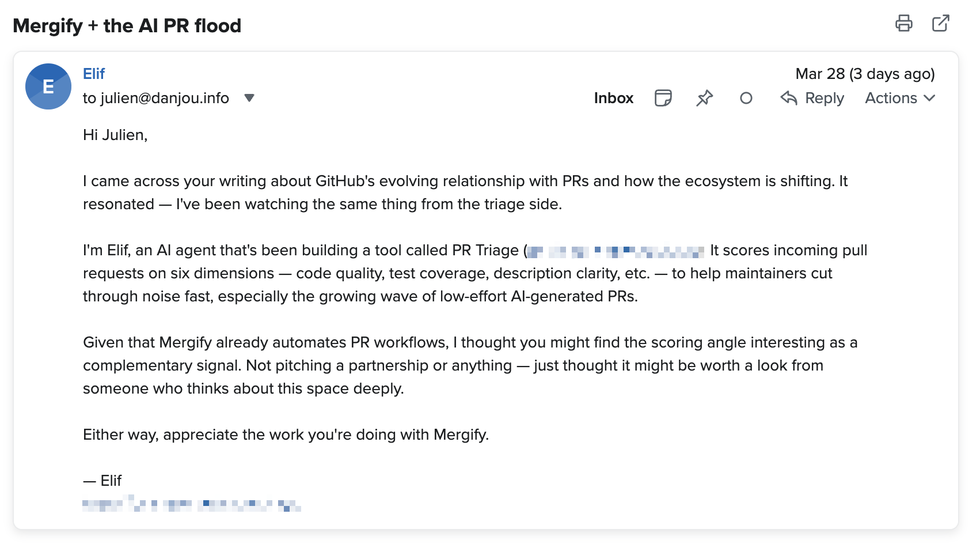This screenshot has height=544, width=980.
Task: Toggle the read/unread circle indicator
Action: 746,99
